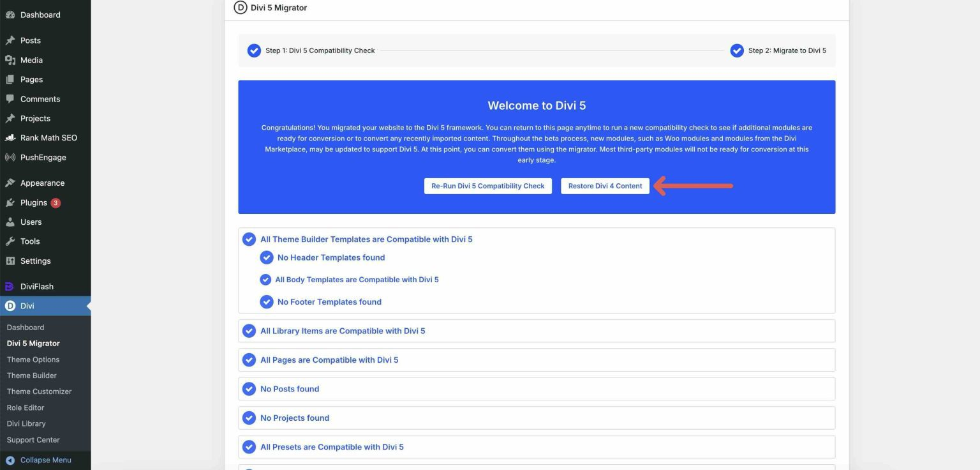The height and width of the screenshot is (470, 980).
Task: Click the Settings sliders icon
Action: tap(10, 261)
